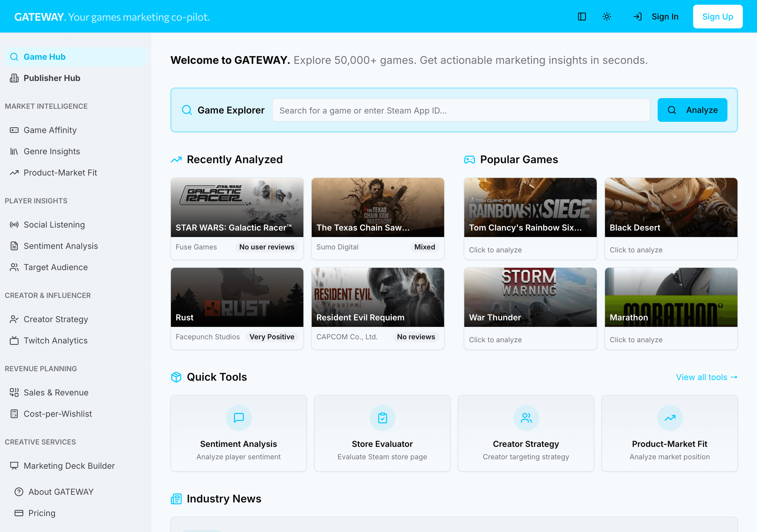757x532 pixels.
Task: Toggle the light/dark theme sun icon
Action: coord(607,17)
